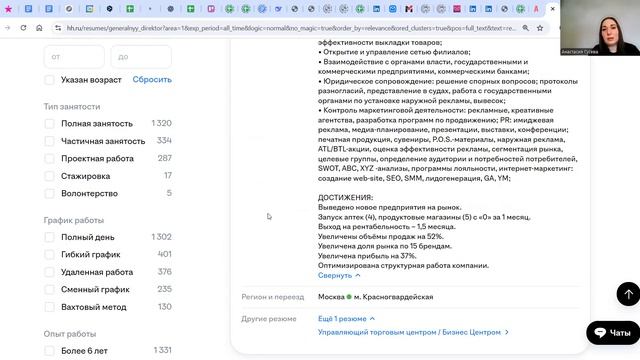Click the count '401' next to Гибкий график
640x360 pixels.
(164, 254)
